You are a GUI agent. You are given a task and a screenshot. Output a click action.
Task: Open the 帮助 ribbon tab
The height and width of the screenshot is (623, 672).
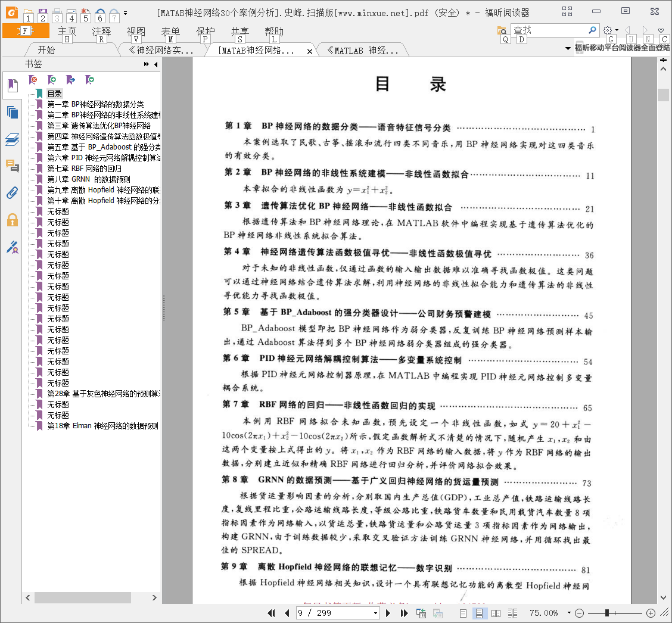(274, 32)
